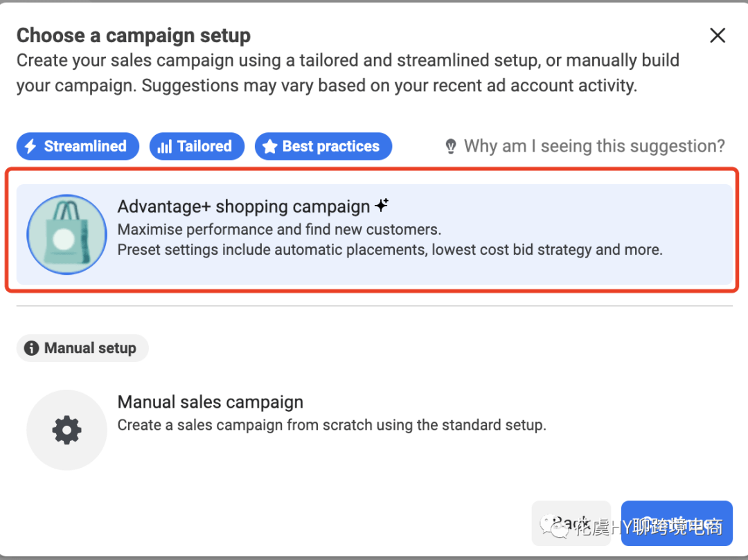Click the 'Preset settings include automatic placements' text
This screenshot has width=748, height=560.
point(390,250)
